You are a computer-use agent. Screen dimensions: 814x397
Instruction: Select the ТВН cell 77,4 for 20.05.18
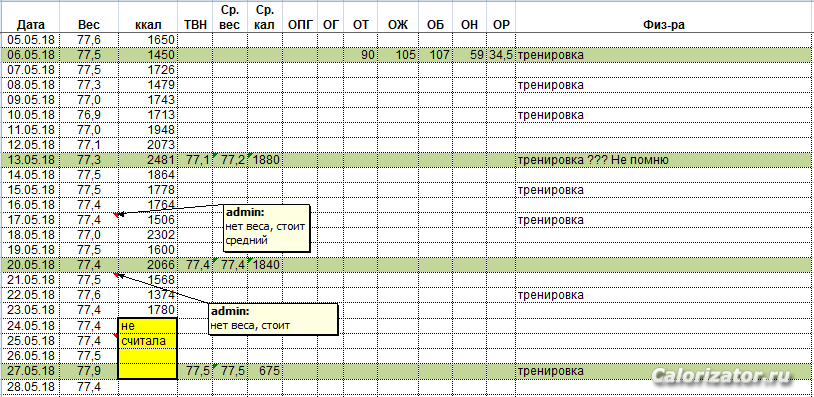(195, 265)
